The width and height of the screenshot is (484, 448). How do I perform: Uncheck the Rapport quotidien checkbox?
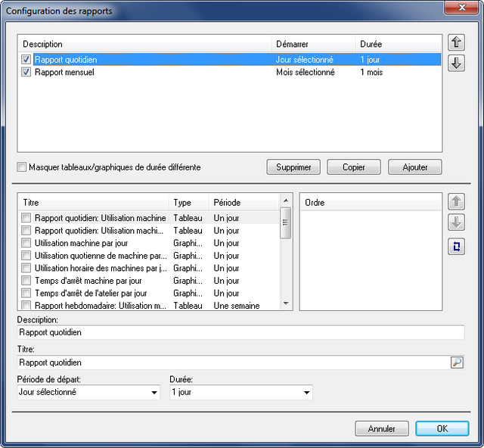(x=26, y=59)
